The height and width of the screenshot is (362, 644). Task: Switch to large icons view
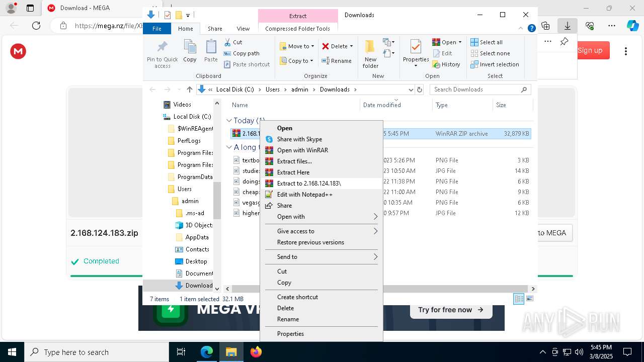529,299
